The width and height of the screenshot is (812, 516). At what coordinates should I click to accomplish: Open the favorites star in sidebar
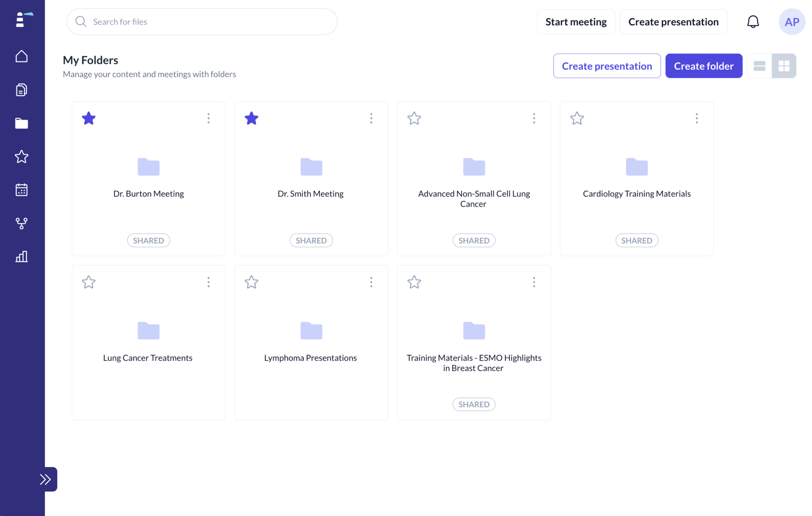(x=21, y=157)
